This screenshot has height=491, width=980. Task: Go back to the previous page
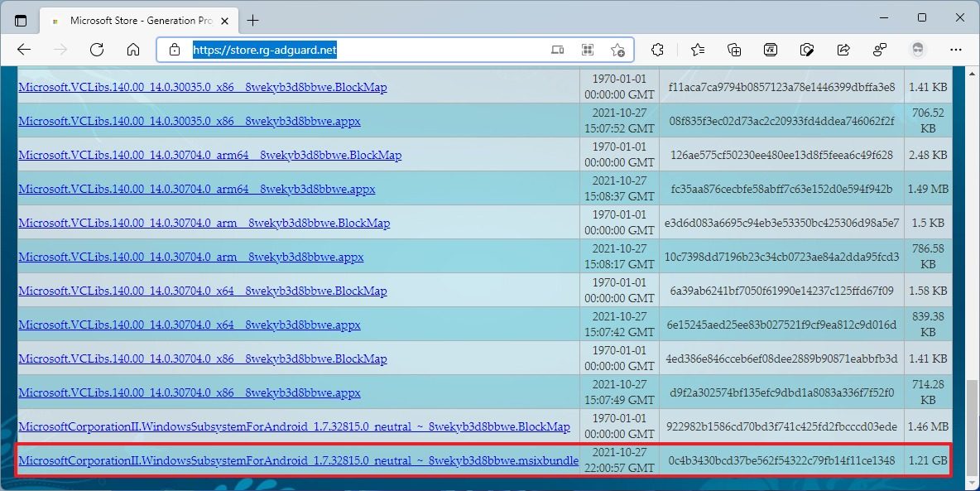24,50
